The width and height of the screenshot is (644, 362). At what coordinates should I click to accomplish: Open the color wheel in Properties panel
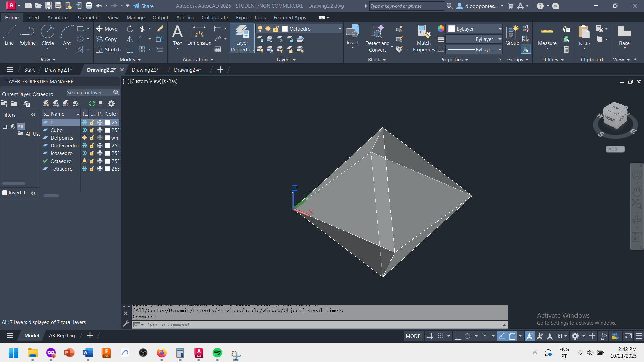click(441, 29)
